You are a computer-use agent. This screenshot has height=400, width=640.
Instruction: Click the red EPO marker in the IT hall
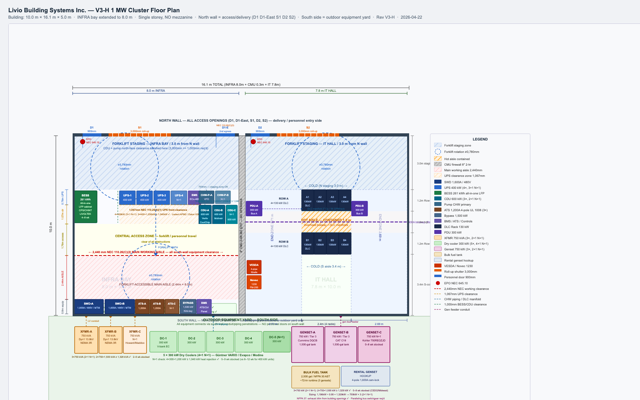coord(253,142)
